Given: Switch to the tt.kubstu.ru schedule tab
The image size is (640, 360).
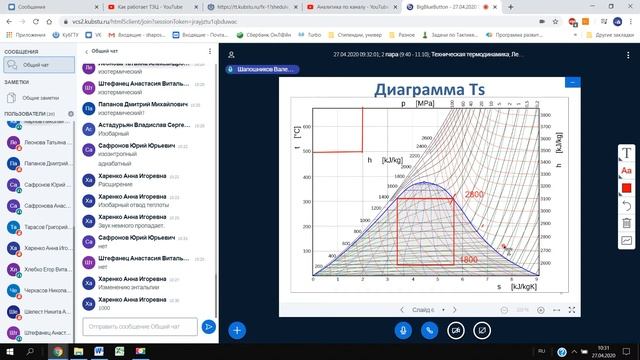Looking at the screenshot, I should click(252, 7).
